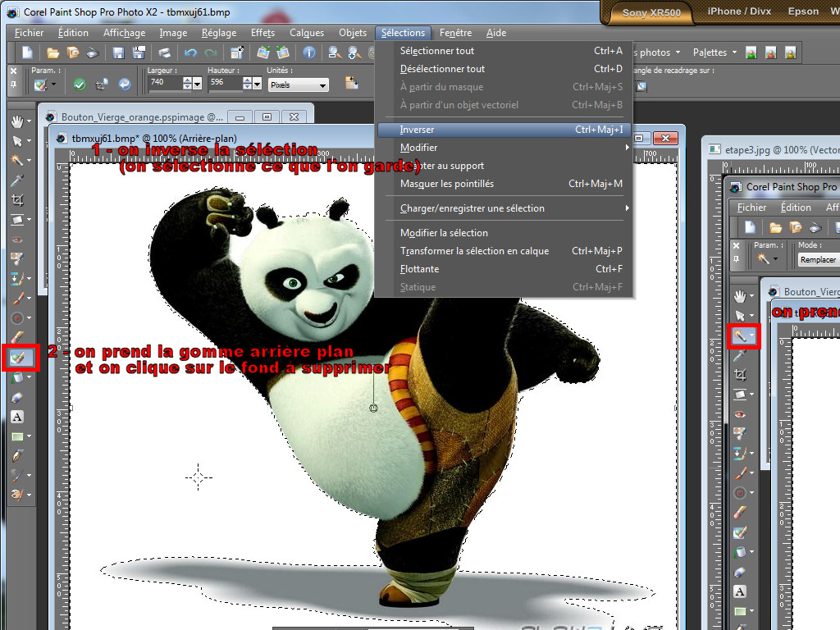The width and height of the screenshot is (840, 630).
Task: Switch to the iPhone / Divx tab
Action: pyautogui.click(x=739, y=11)
